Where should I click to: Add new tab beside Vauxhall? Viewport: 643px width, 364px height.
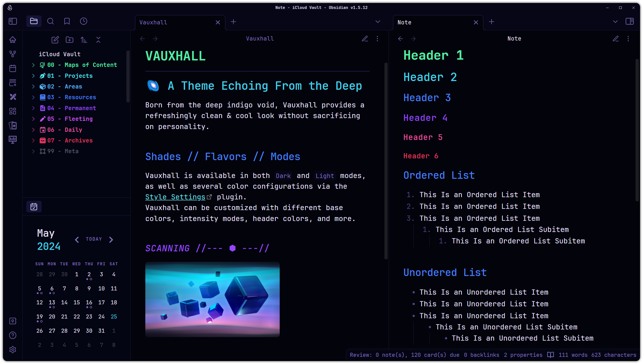pyautogui.click(x=233, y=22)
